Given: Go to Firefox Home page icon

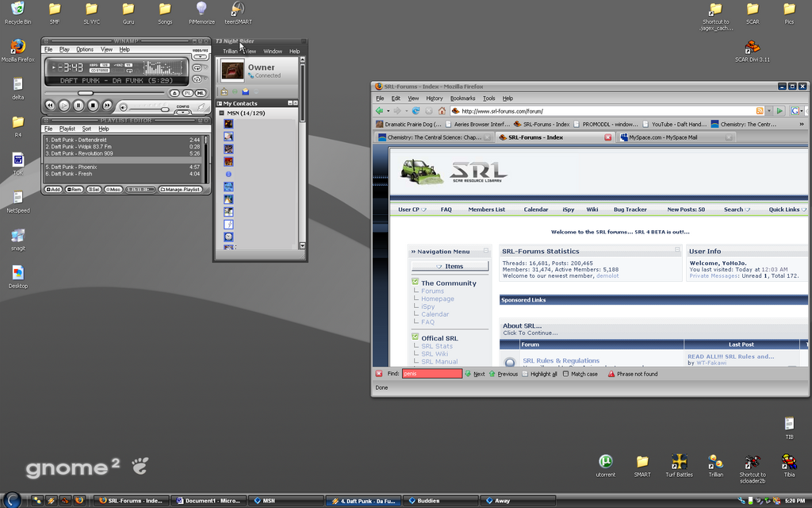Looking at the screenshot, I should (442, 111).
